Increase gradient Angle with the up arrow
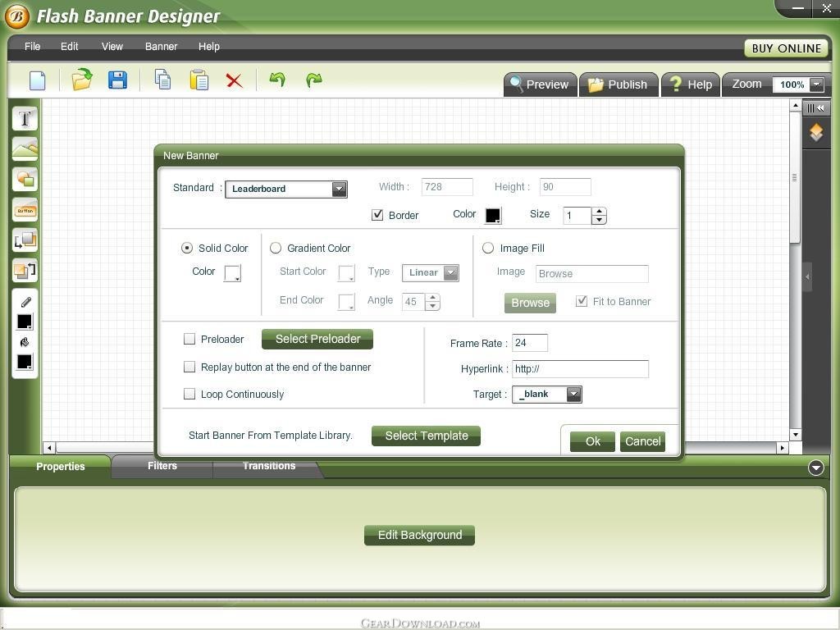Screen dimensions: 840x630 pos(432,297)
